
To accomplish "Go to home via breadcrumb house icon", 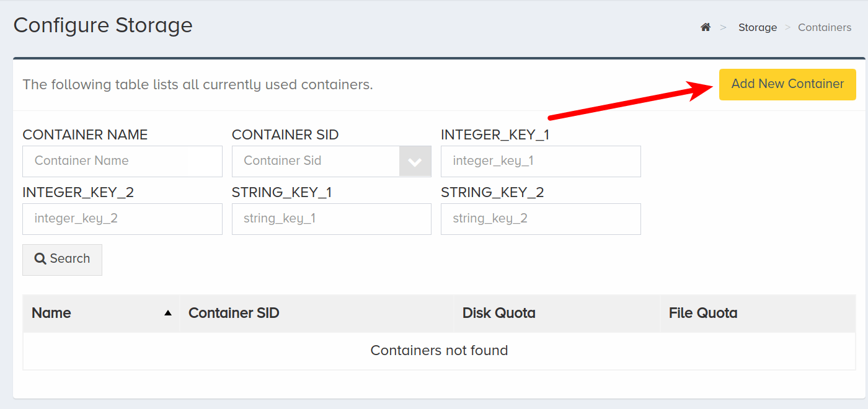I will pos(705,27).
